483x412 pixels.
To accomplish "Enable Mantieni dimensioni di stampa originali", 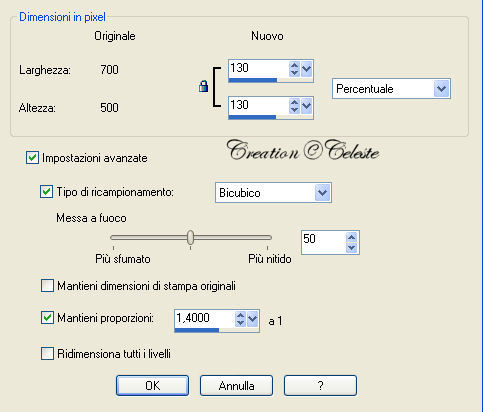I will [x=47, y=286].
